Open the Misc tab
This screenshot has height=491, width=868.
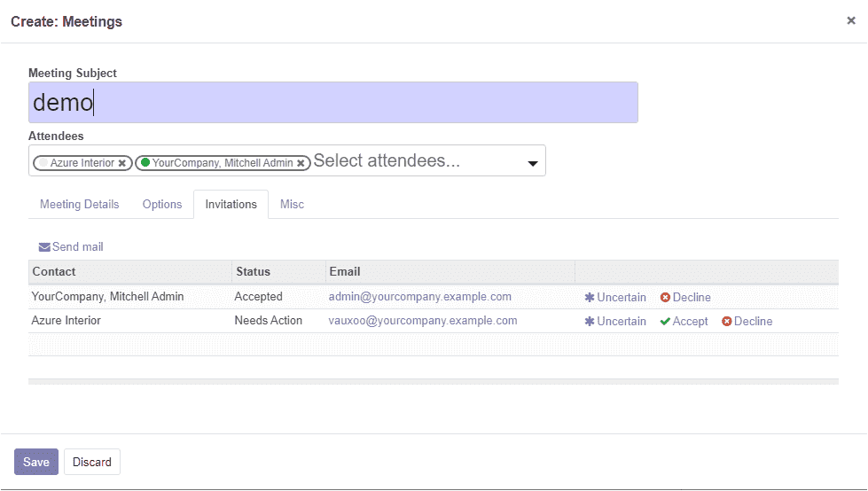[292, 204]
